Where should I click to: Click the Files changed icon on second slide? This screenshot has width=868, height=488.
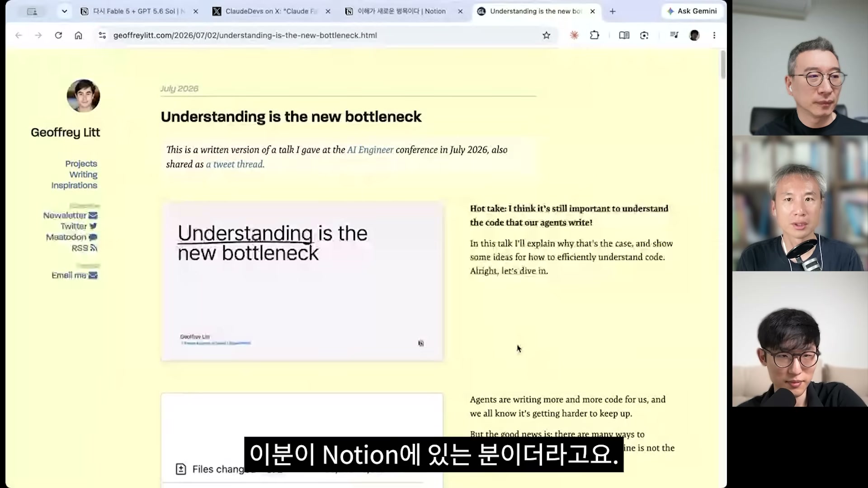(x=181, y=469)
